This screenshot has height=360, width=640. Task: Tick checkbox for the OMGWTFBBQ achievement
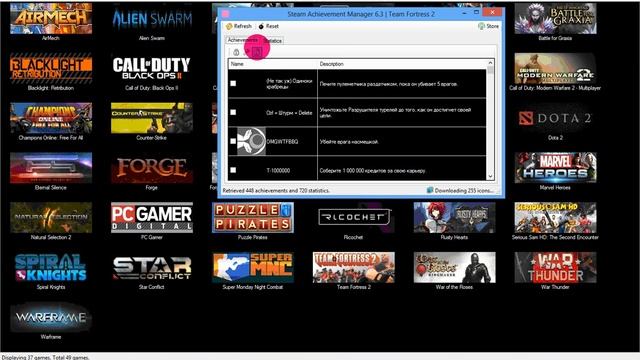pyautogui.click(x=233, y=141)
